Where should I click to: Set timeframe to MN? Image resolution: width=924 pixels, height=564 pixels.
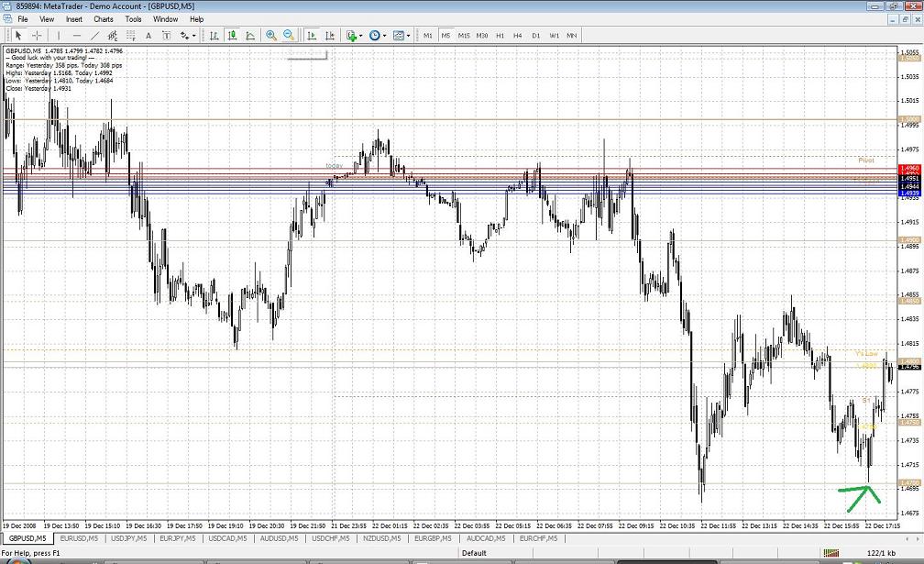[572, 36]
